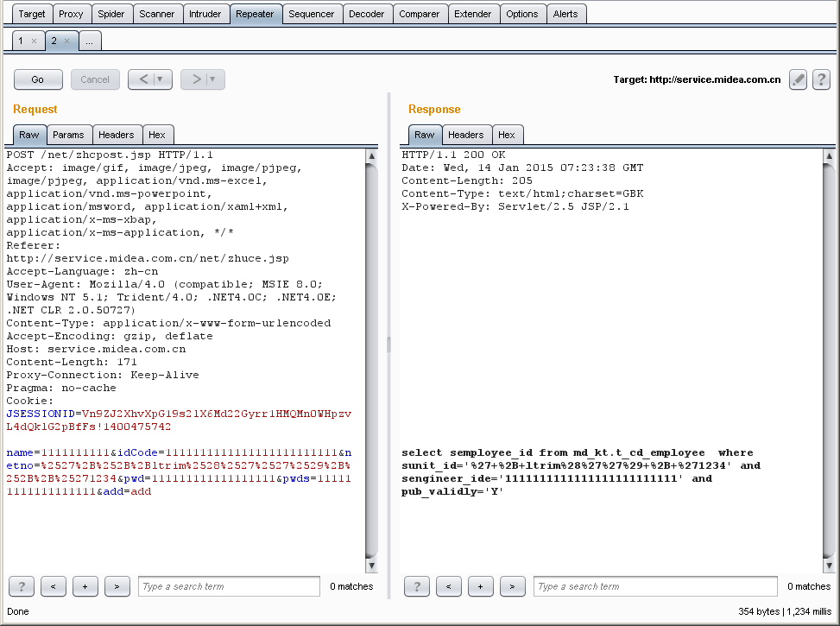Screen dimensions: 840x626
Task: Click Response search help icon
Action: (x=417, y=586)
